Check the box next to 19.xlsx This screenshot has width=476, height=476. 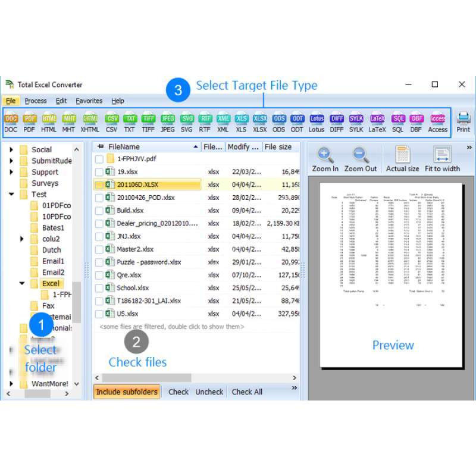click(x=99, y=173)
